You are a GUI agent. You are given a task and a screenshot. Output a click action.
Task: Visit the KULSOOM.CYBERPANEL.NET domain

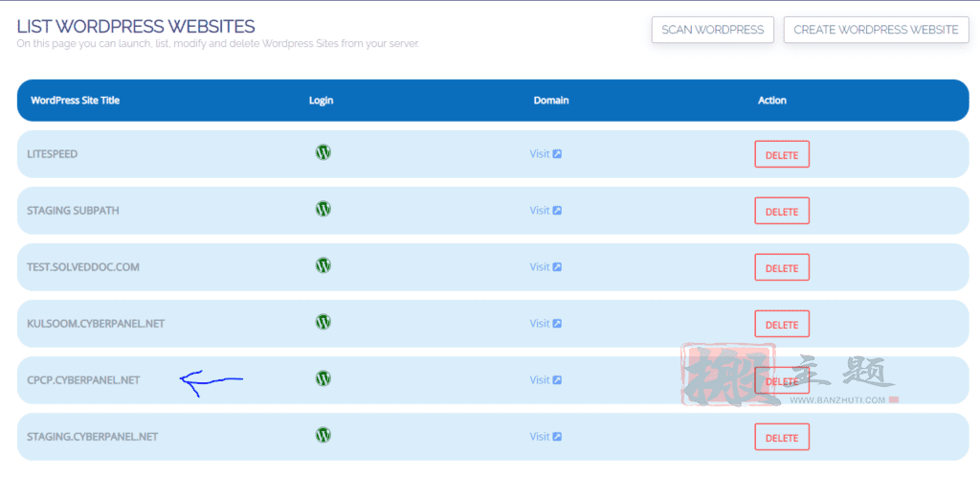(x=546, y=323)
